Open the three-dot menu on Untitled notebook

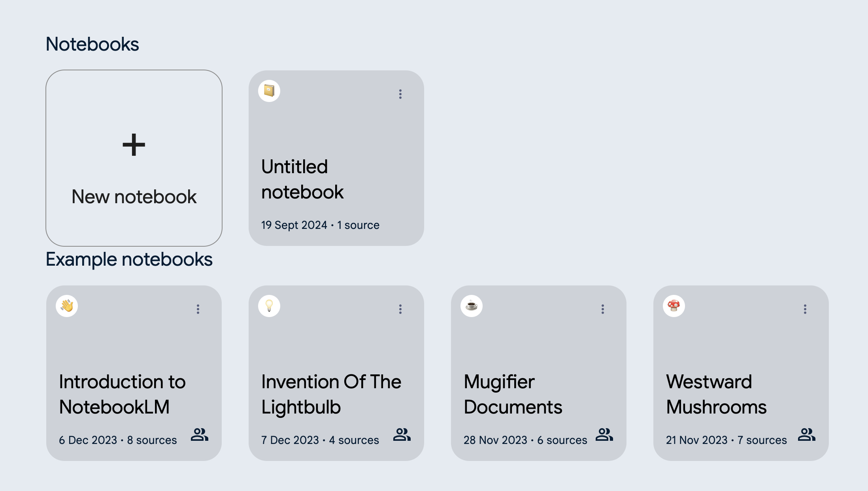400,94
